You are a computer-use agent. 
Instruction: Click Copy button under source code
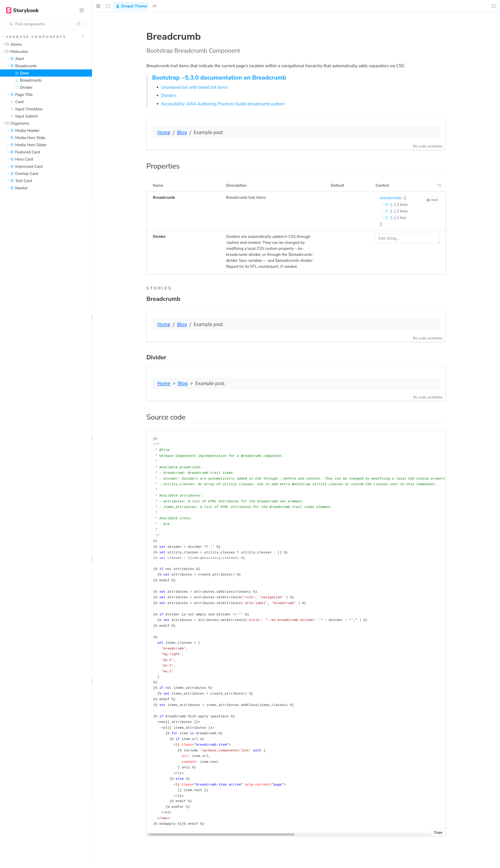pos(438,832)
